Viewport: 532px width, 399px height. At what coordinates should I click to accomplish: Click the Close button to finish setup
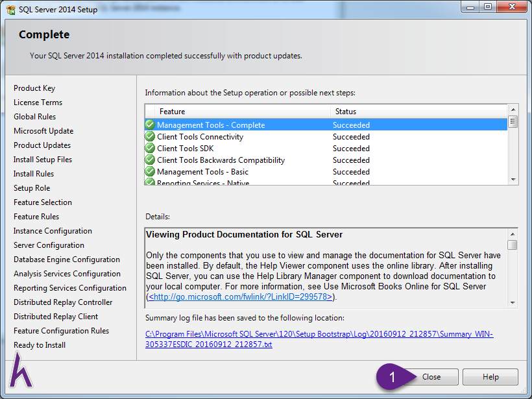pos(431,377)
